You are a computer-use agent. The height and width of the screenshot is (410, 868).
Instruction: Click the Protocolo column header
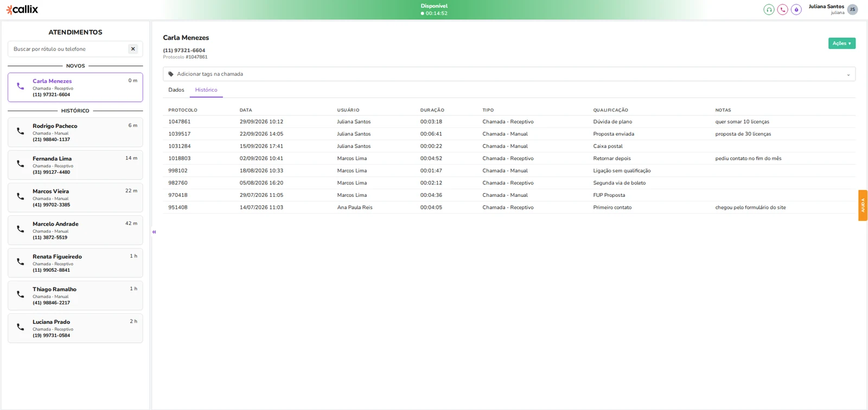(183, 110)
